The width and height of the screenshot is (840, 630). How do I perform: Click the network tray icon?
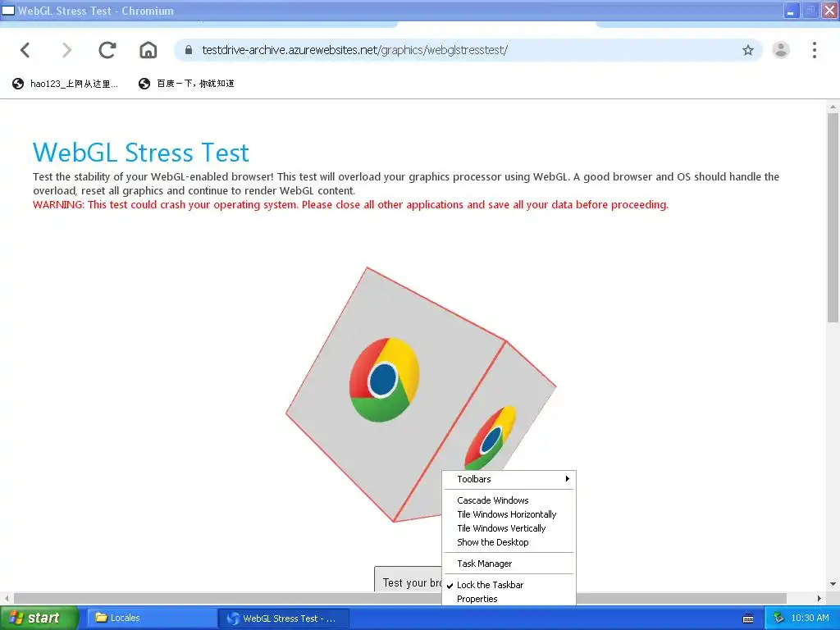[x=778, y=619]
